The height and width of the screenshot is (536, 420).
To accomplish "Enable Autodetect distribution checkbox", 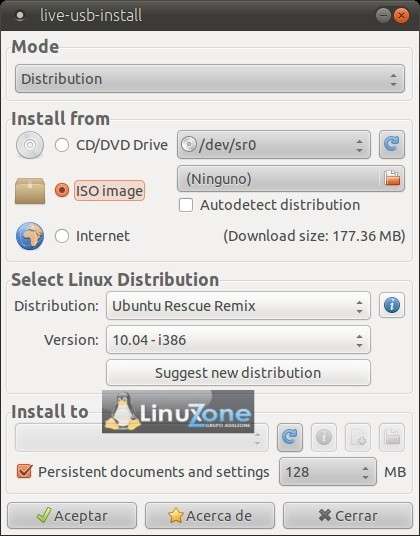I will click(x=186, y=205).
